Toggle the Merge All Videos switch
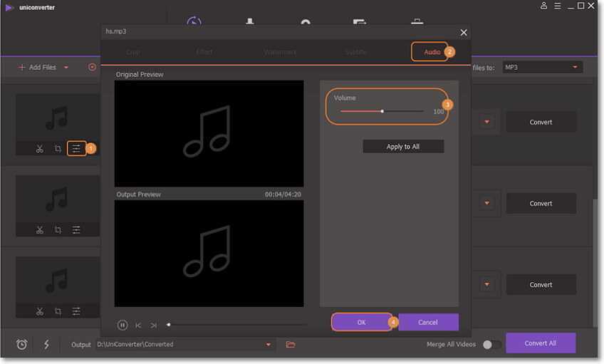The width and height of the screenshot is (604, 364). coord(491,345)
